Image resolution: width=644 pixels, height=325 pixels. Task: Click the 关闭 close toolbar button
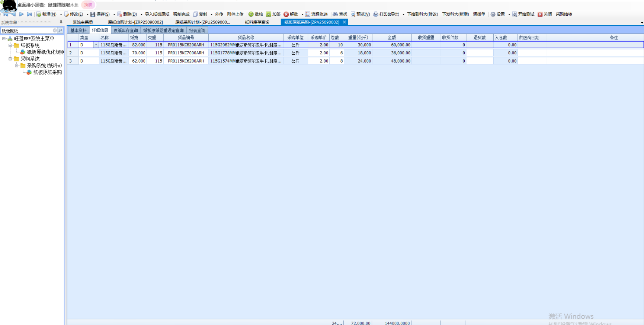point(545,14)
